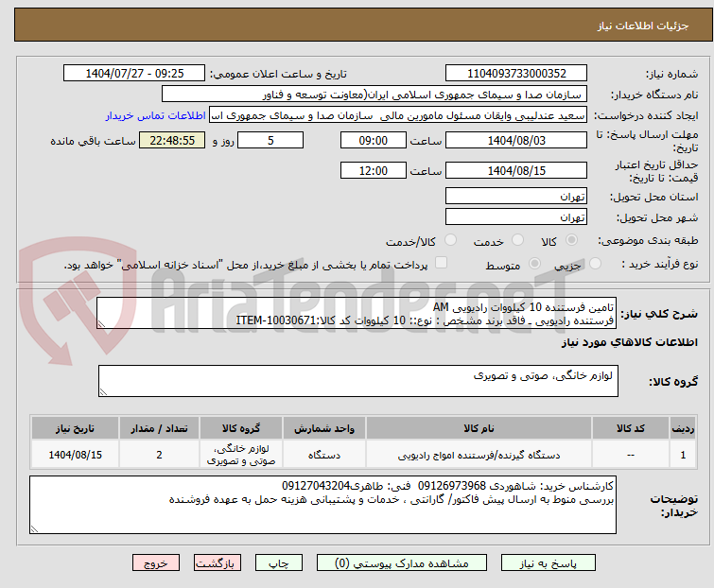Image resolution: width=714 pixels, height=588 pixels.
Task: Click the cell دستگاه گیرنده/فرستنده امواج رادیویی
Action: coord(479,455)
